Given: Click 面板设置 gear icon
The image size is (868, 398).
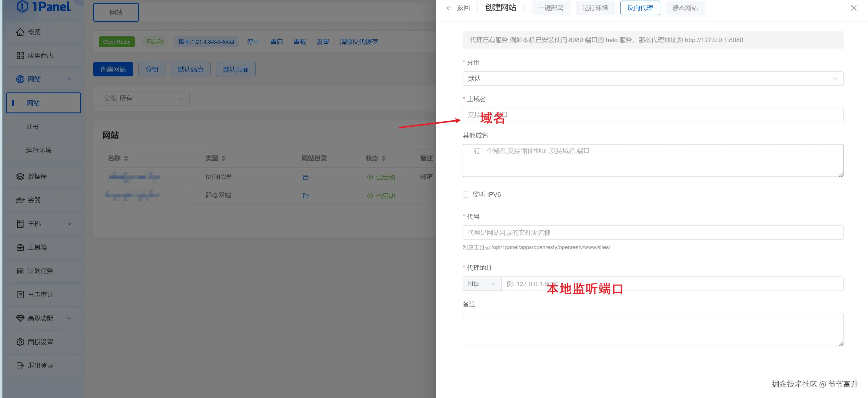Looking at the screenshot, I should [x=20, y=342].
